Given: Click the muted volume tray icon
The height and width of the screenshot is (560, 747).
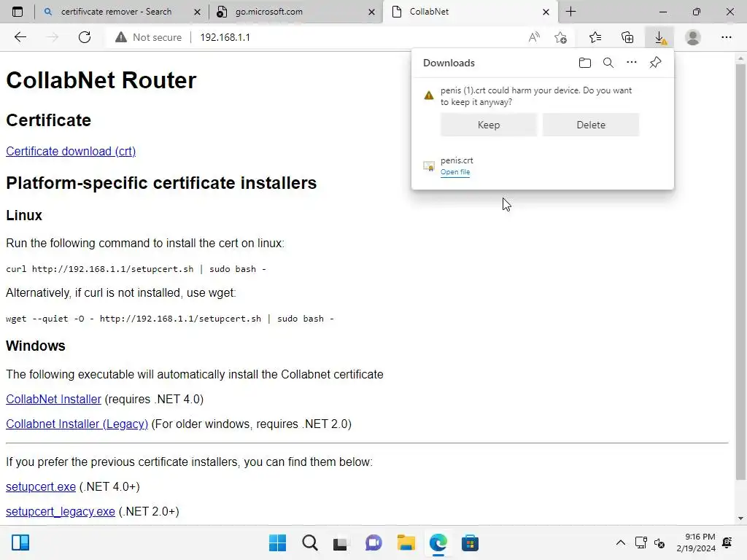Looking at the screenshot, I should coord(659,542).
